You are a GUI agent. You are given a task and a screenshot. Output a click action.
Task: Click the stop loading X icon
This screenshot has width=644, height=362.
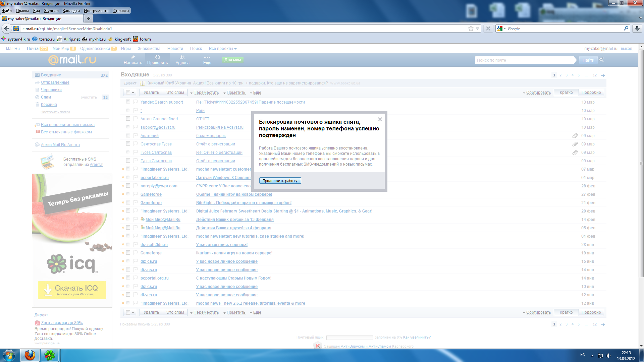click(488, 28)
